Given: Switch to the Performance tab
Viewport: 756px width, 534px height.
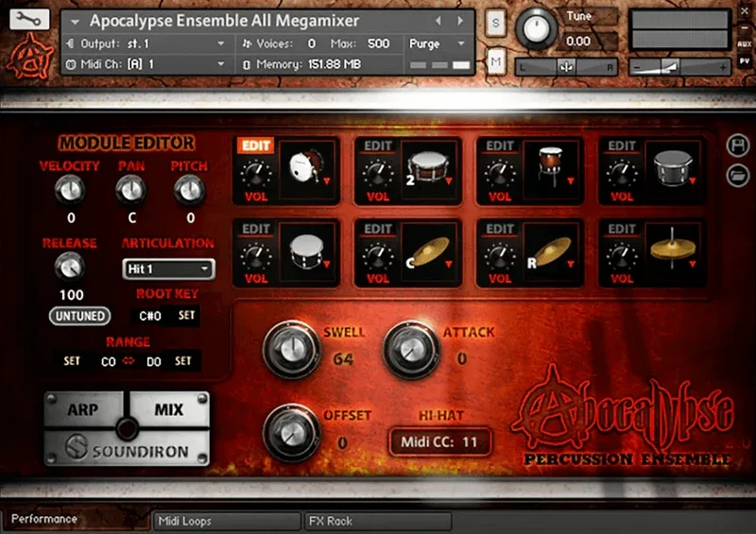Looking at the screenshot, I should [76, 519].
